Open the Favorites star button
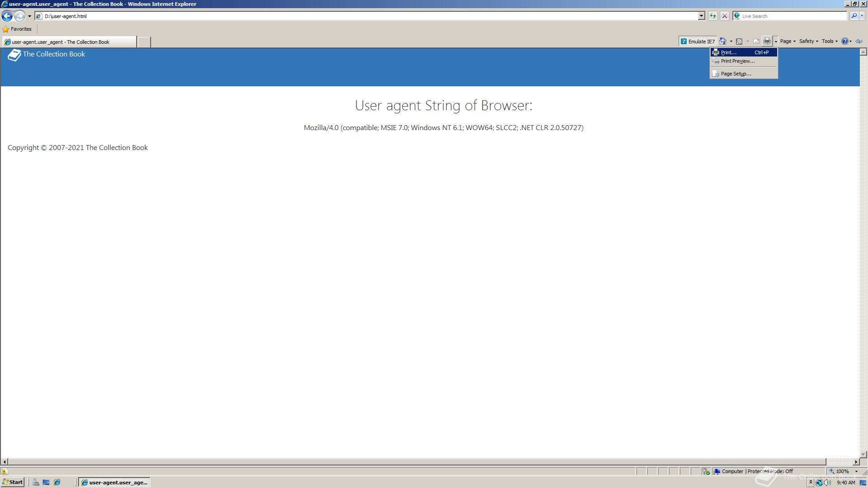Screen dimensions: 868x488 point(17,29)
